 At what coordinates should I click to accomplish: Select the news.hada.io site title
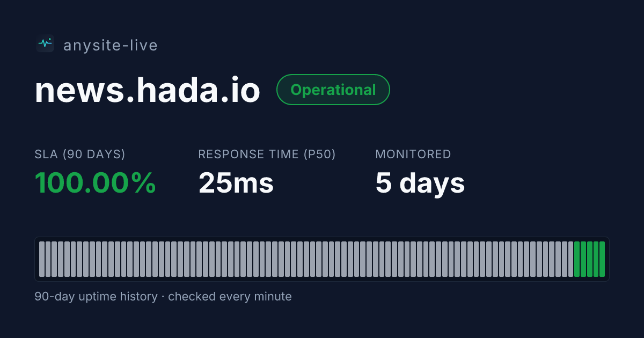(x=148, y=90)
